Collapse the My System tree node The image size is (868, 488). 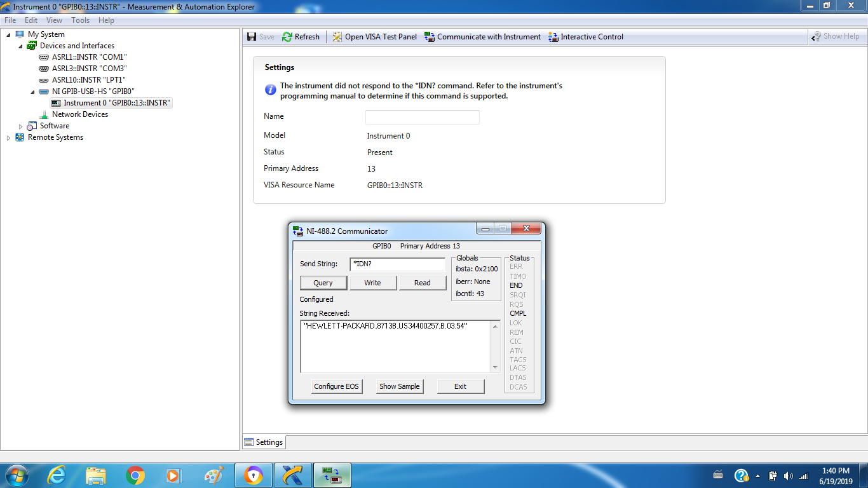[x=8, y=34]
